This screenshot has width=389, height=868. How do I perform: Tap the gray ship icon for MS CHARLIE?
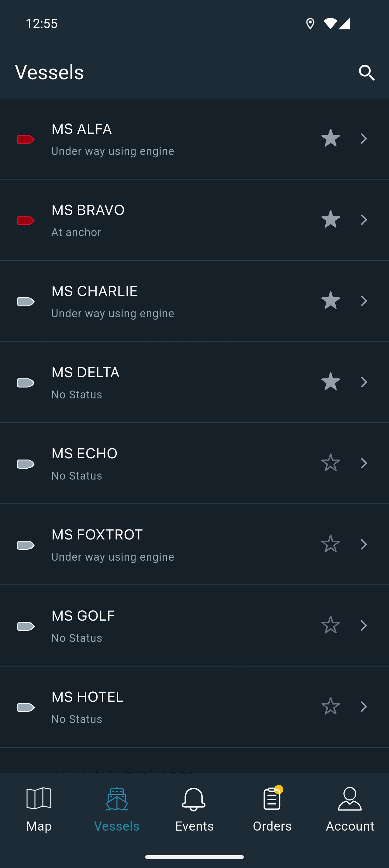[26, 301]
